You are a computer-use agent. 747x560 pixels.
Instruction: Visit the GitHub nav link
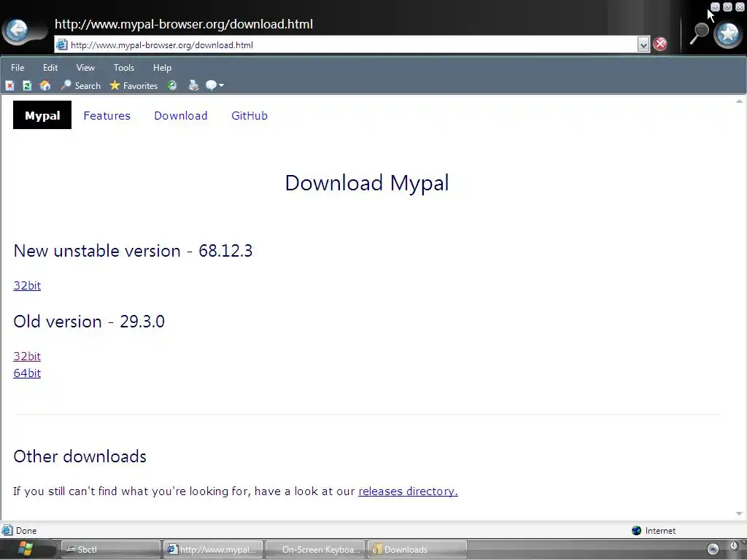[249, 116]
